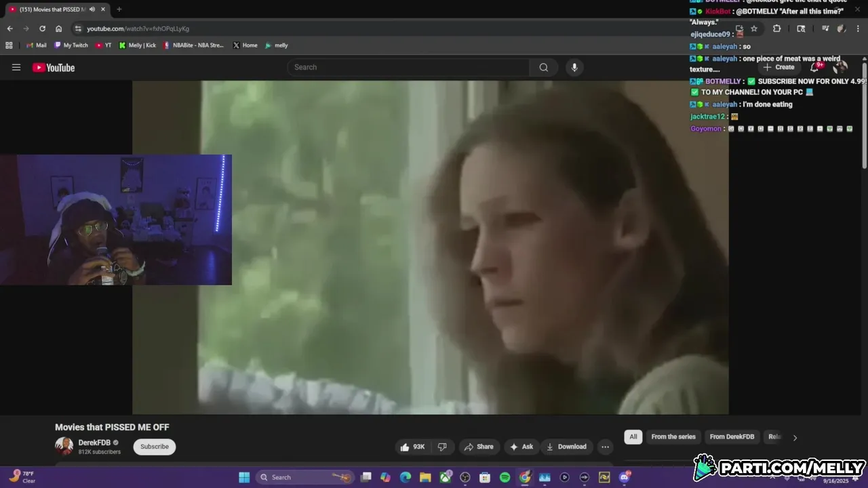
Task: Click the Create button
Action: point(778,67)
